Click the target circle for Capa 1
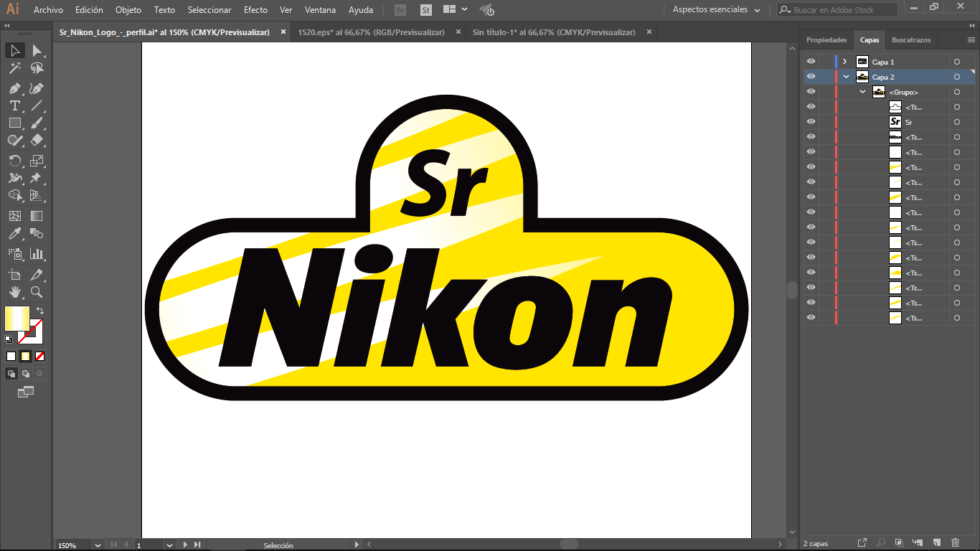The width and height of the screenshot is (980, 551). pyautogui.click(x=957, y=62)
